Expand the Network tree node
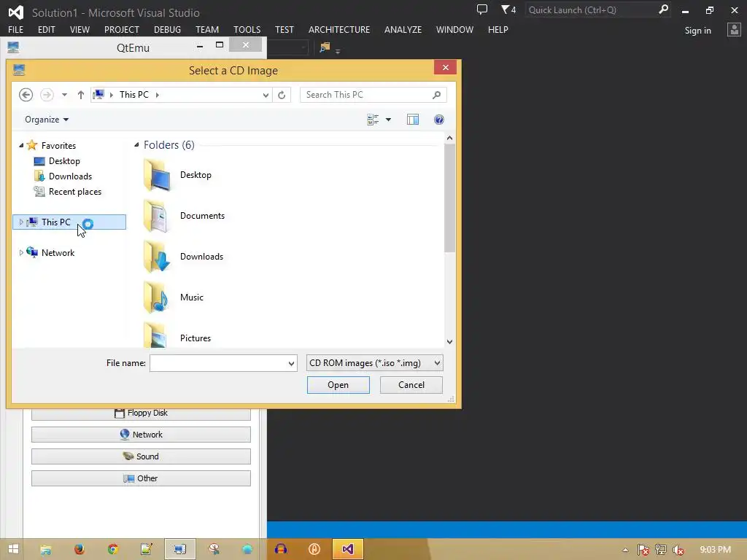This screenshot has height=560, width=747. click(21, 253)
